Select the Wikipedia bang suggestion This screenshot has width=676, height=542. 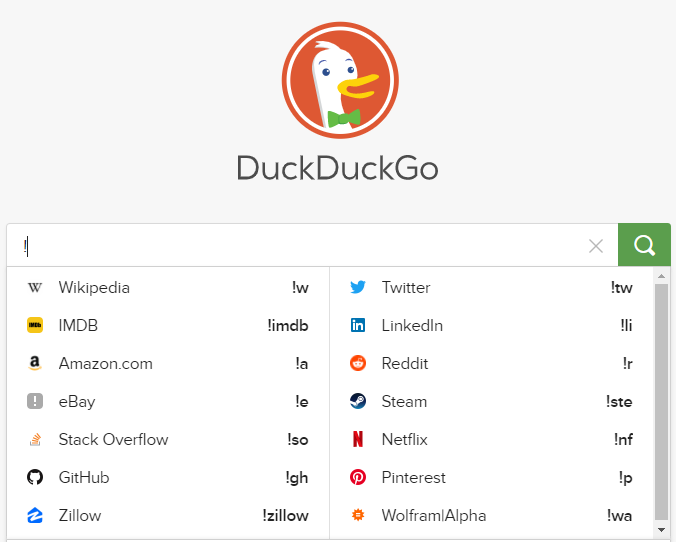click(x=168, y=288)
